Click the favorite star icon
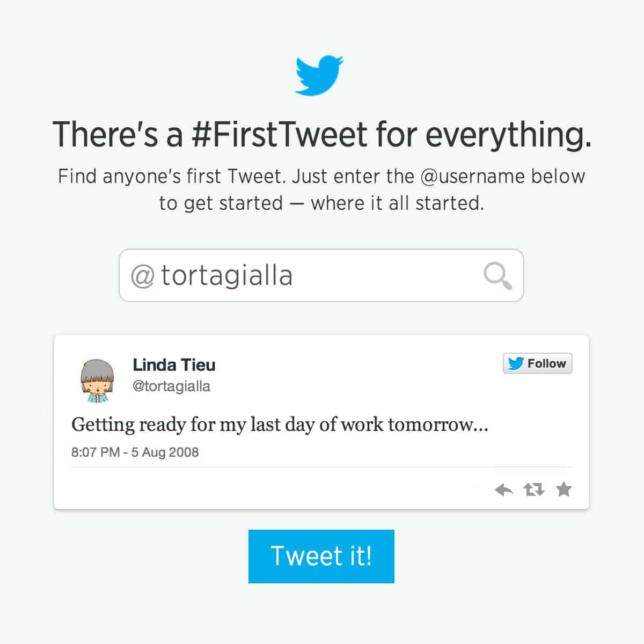 click(564, 489)
